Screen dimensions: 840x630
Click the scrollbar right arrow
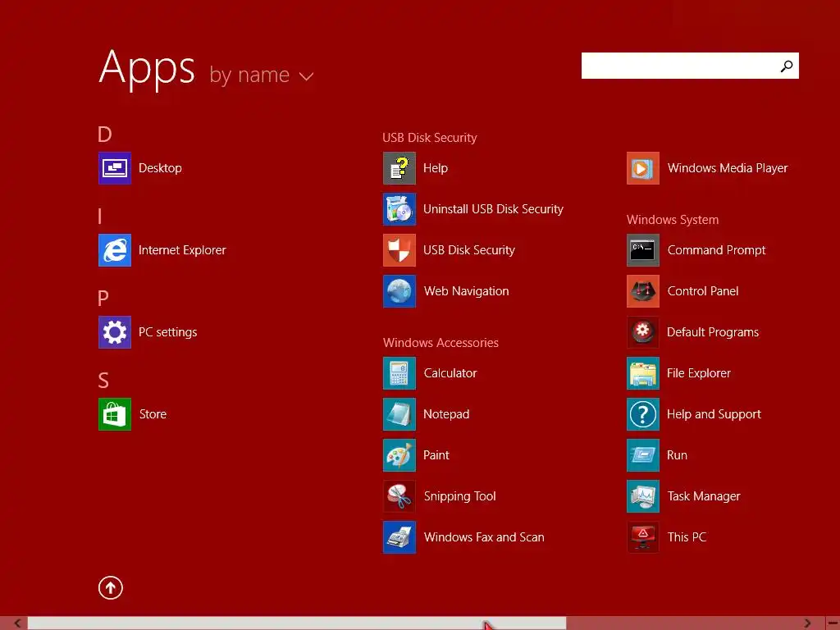pyautogui.click(x=807, y=623)
